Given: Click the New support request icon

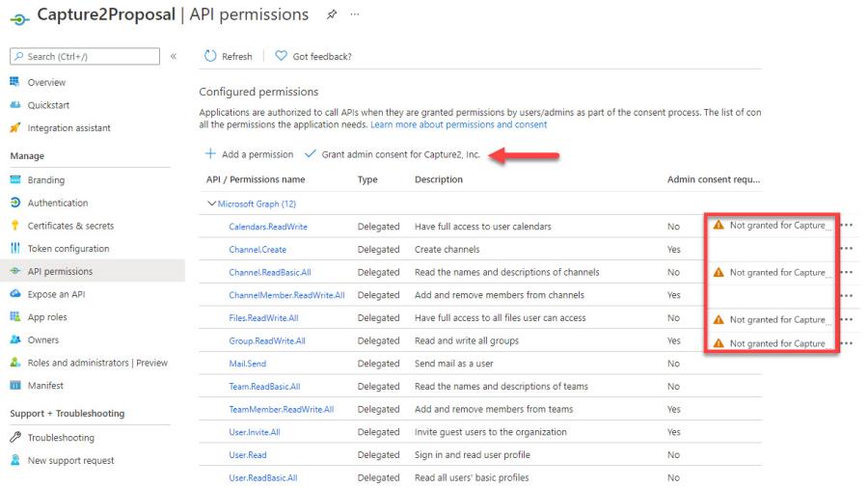Looking at the screenshot, I should pos(14,460).
